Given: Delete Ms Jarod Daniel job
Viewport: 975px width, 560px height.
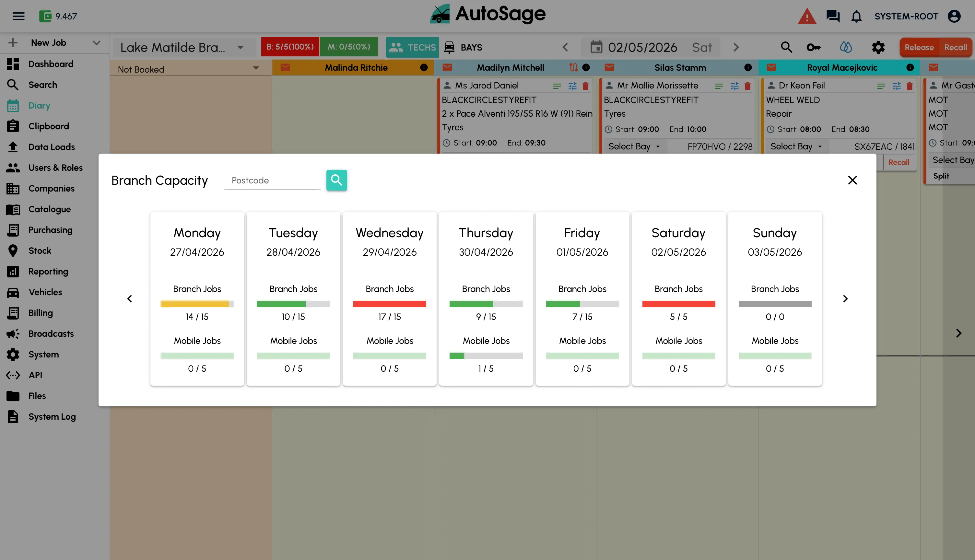Looking at the screenshot, I should (585, 86).
